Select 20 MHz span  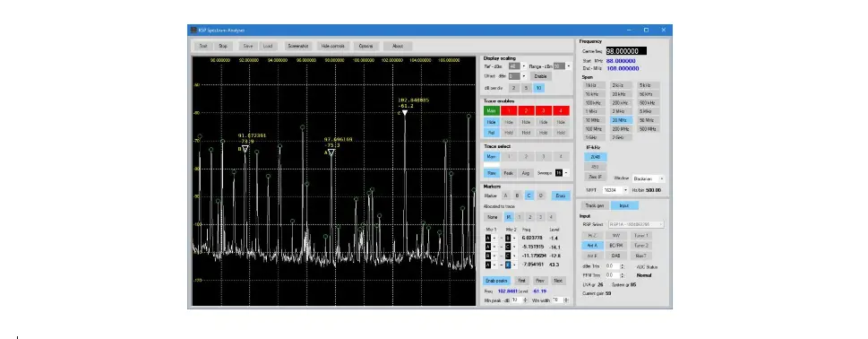click(621, 120)
